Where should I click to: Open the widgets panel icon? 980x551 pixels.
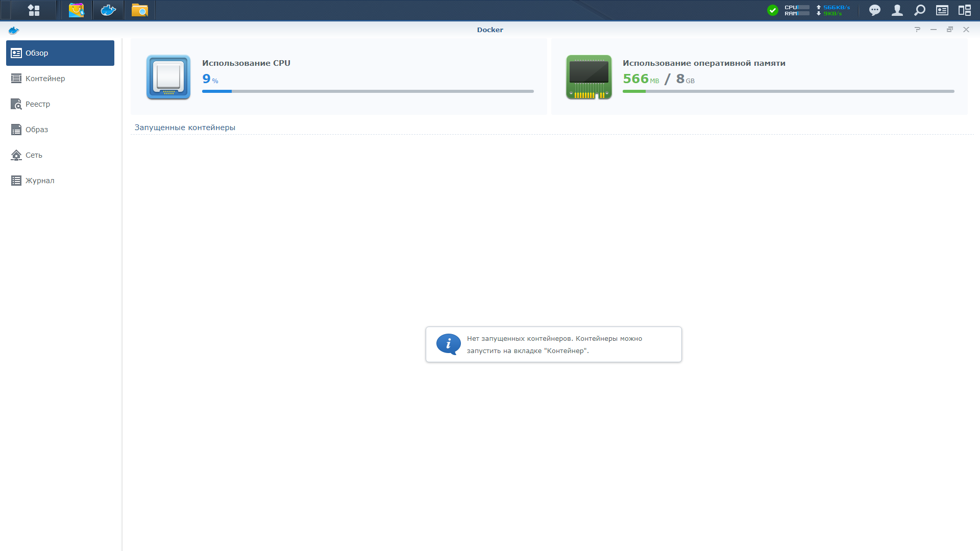click(x=942, y=10)
